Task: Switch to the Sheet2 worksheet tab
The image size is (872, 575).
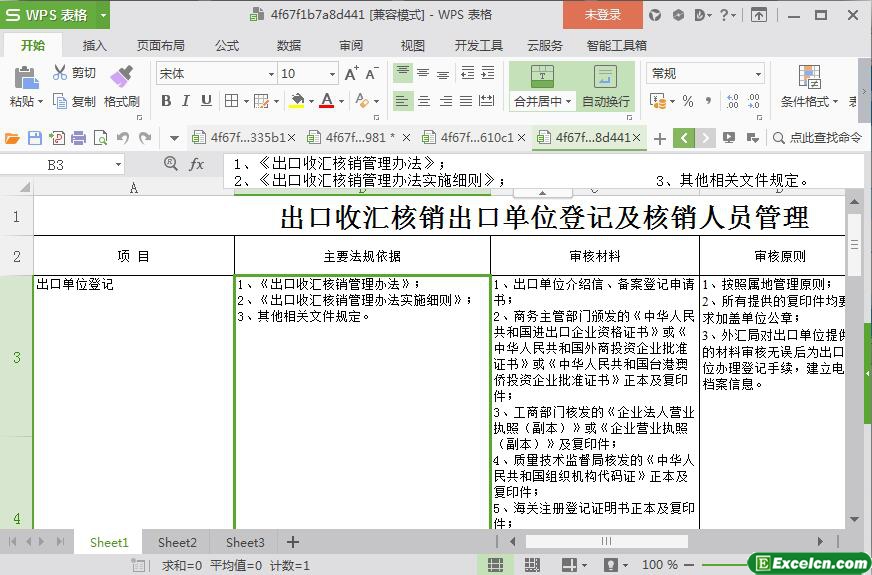Action: tap(177, 542)
